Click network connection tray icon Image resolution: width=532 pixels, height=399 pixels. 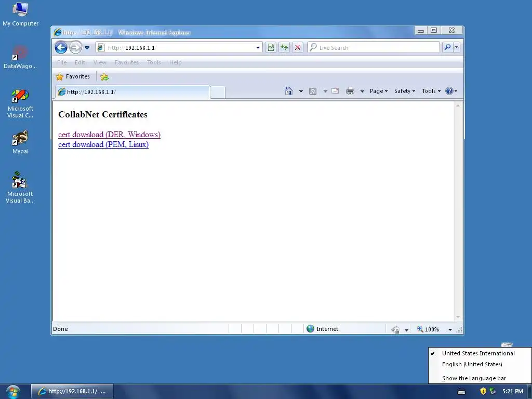coord(493,391)
